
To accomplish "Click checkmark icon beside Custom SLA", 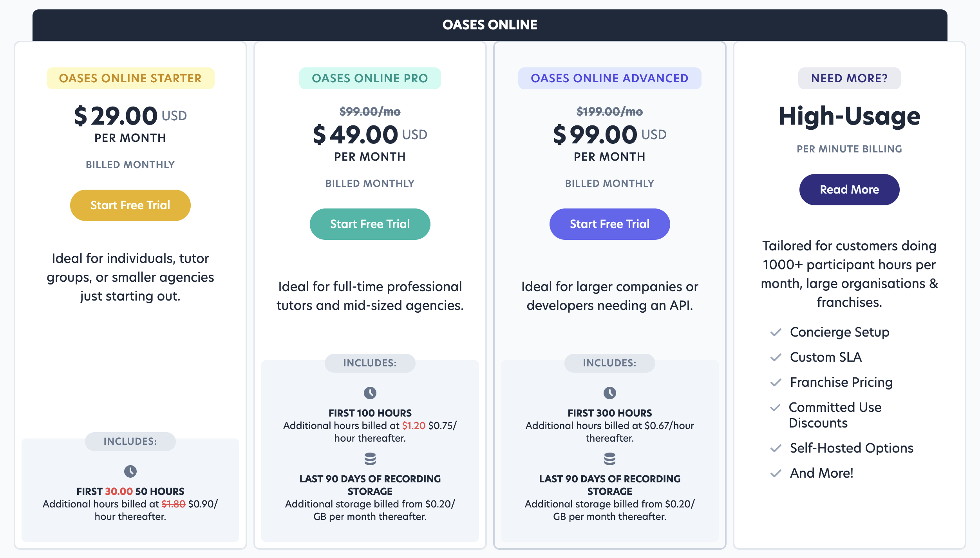I will 776,357.
